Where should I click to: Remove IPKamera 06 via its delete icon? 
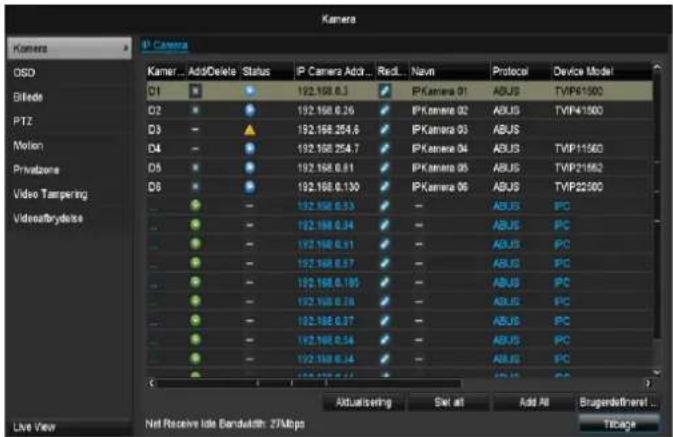coord(195,187)
